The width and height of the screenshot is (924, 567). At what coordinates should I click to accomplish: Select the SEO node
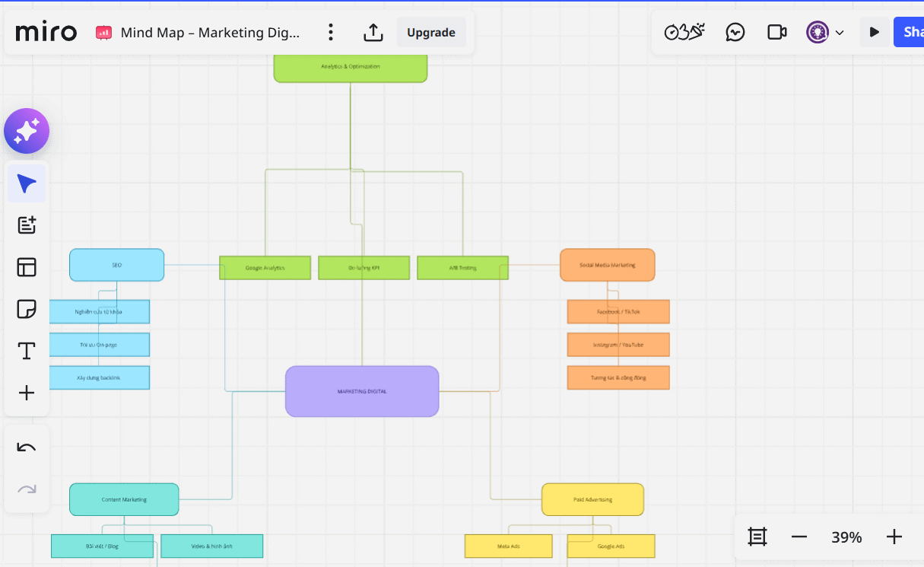click(117, 265)
